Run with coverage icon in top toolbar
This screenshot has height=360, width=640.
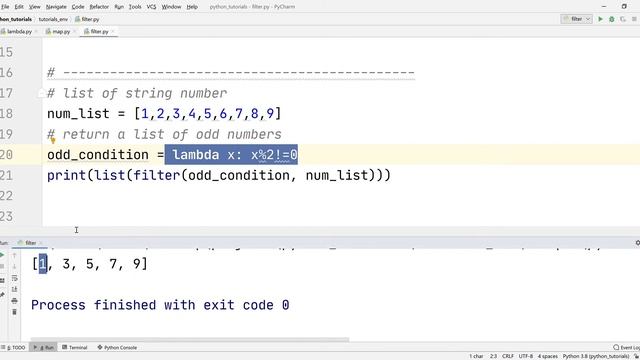click(x=623, y=19)
